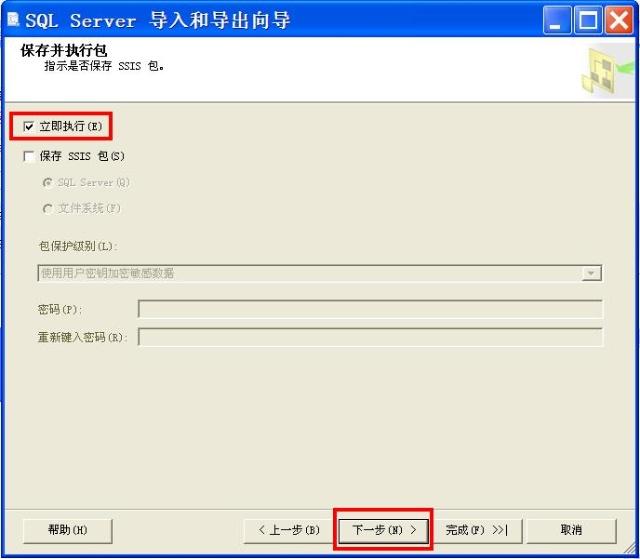
Task: Enable the 保存 SSIS 包(S) checkbox
Action: pos(29,156)
